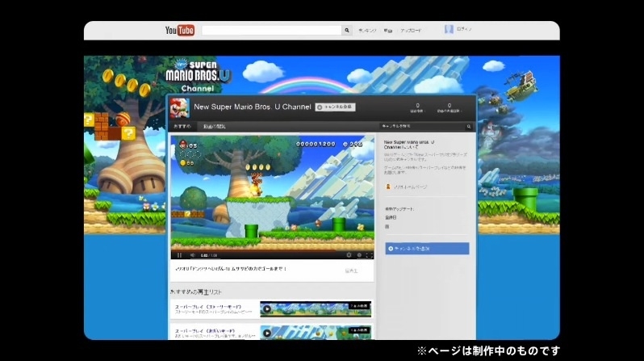Click the マリオ homepage link in sidebar

pos(411,187)
